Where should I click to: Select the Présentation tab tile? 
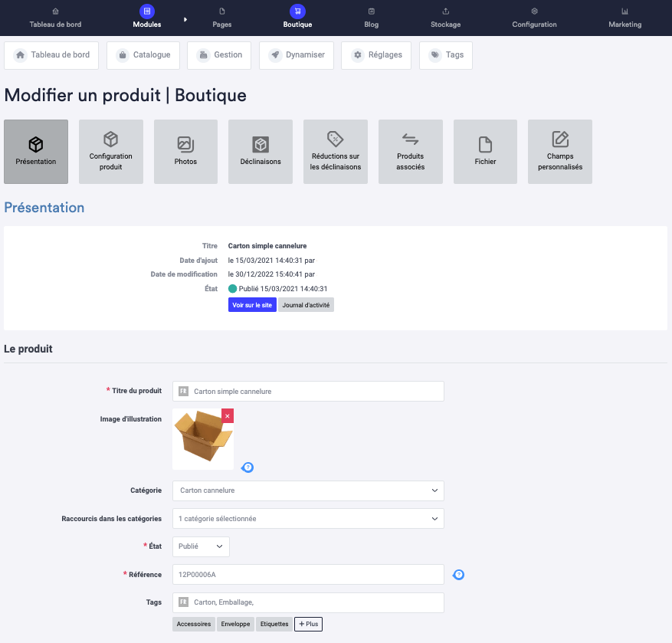pos(36,152)
